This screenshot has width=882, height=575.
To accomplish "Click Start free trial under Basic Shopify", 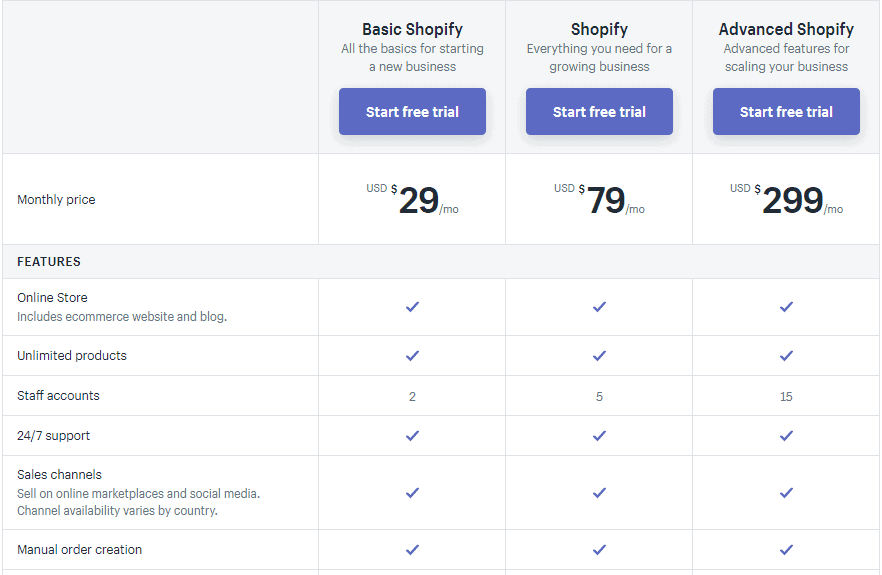I will tap(412, 112).
